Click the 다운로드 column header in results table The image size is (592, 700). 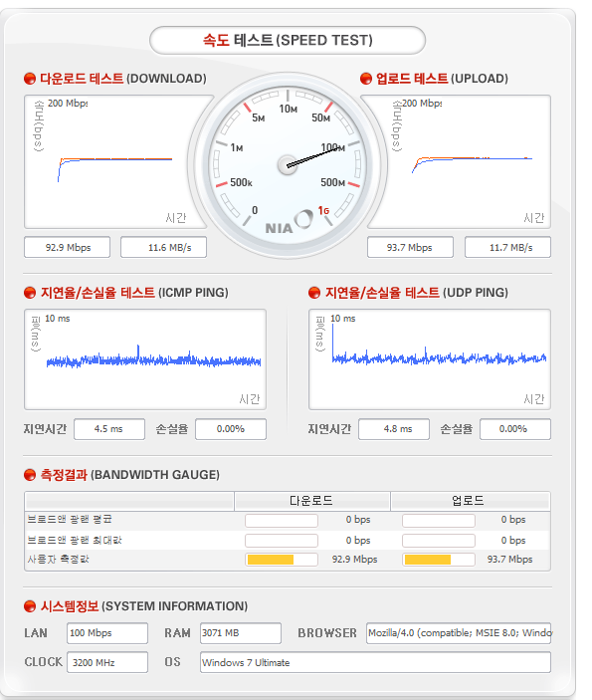coord(311,501)
